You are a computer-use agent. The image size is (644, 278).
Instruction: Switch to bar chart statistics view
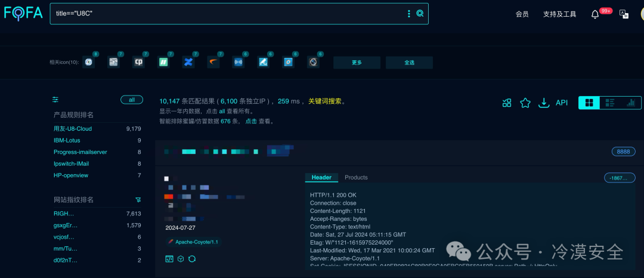point(631,103)
